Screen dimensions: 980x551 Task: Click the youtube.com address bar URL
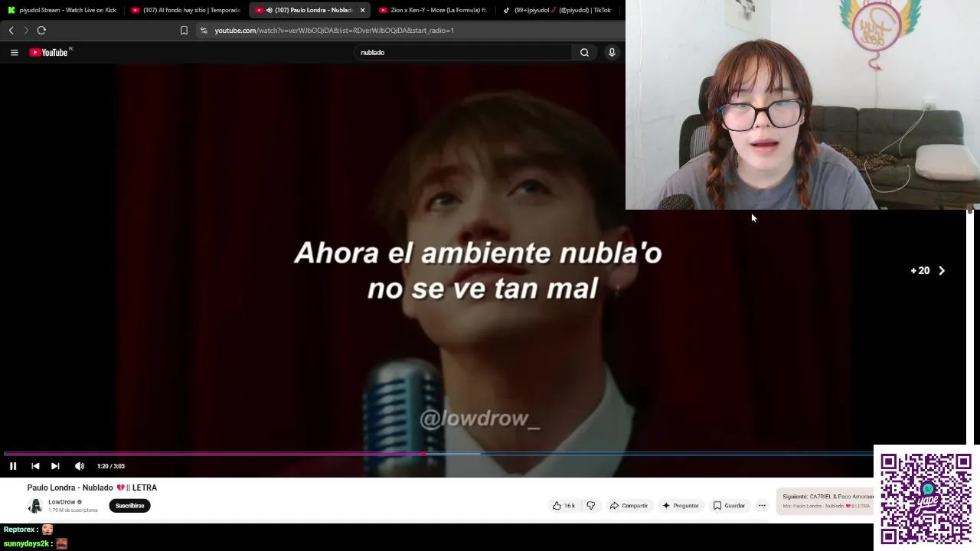pyautogui.click(x=334, y=31)
